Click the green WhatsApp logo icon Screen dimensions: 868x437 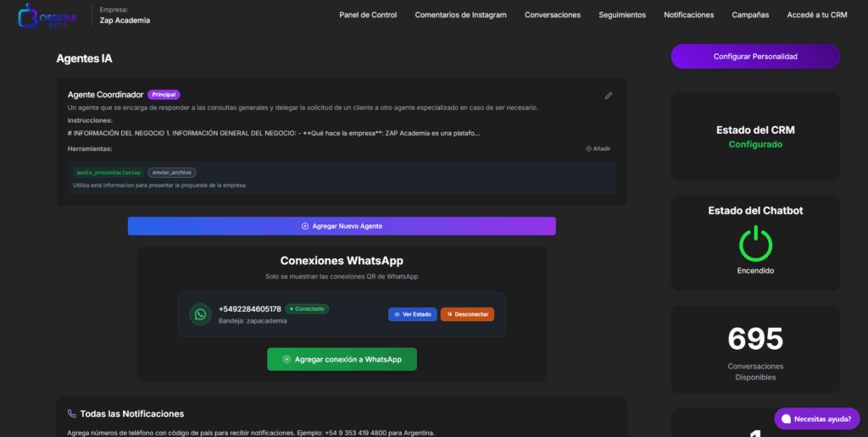point(200,314)
